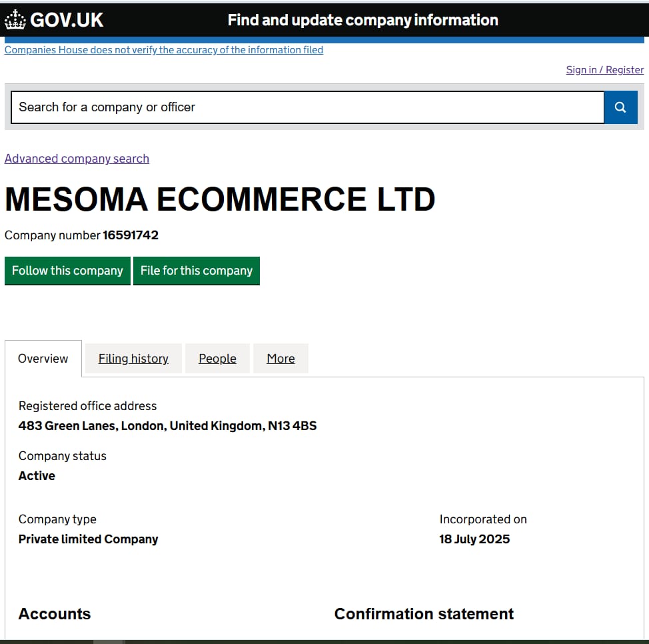
Task: Click the magnifying glass search icon
Action: (x=620, y=107)
